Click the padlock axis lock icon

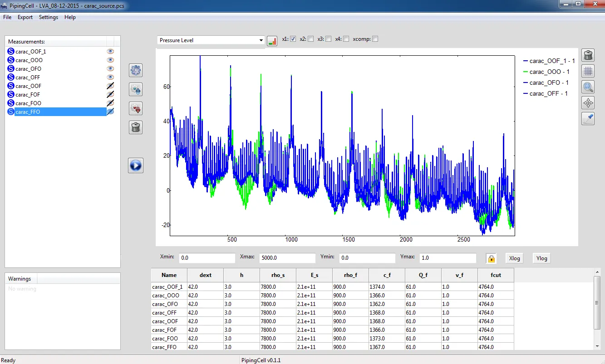click(491, 258)
